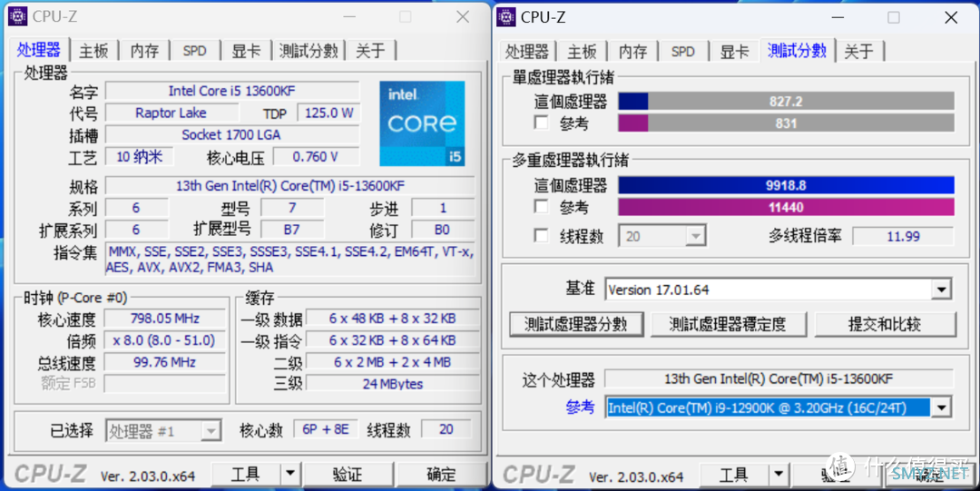
Task: Expand the thread count 20 dropdown
Action: tap(695, 237)
